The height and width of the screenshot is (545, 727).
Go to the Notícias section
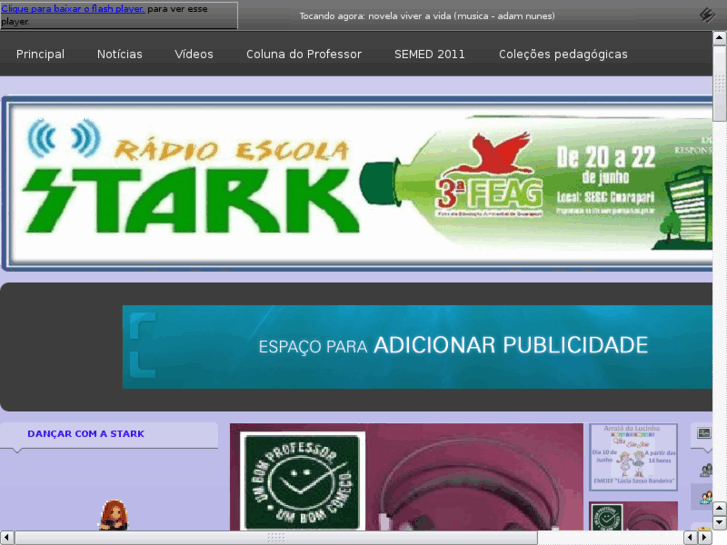pyautogui.click(x=120, y=54)
